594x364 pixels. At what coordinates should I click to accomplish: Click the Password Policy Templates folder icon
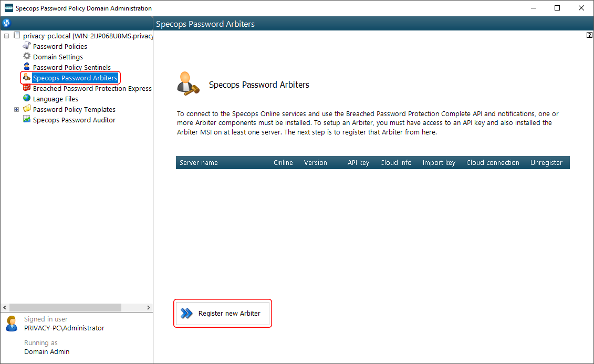(26, 109)
